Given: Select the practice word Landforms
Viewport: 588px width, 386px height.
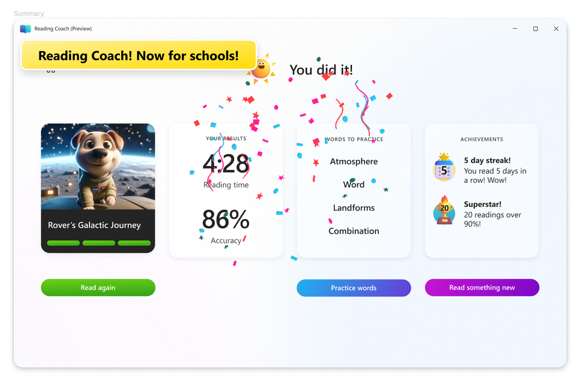Looking at the screenshot, I should click(354, 208).
